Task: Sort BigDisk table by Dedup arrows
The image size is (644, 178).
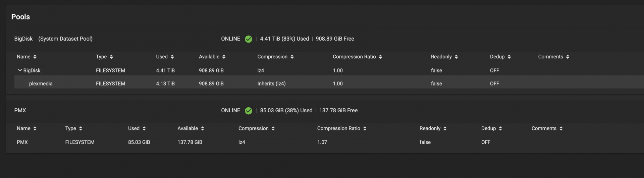Action: [509, 57]
